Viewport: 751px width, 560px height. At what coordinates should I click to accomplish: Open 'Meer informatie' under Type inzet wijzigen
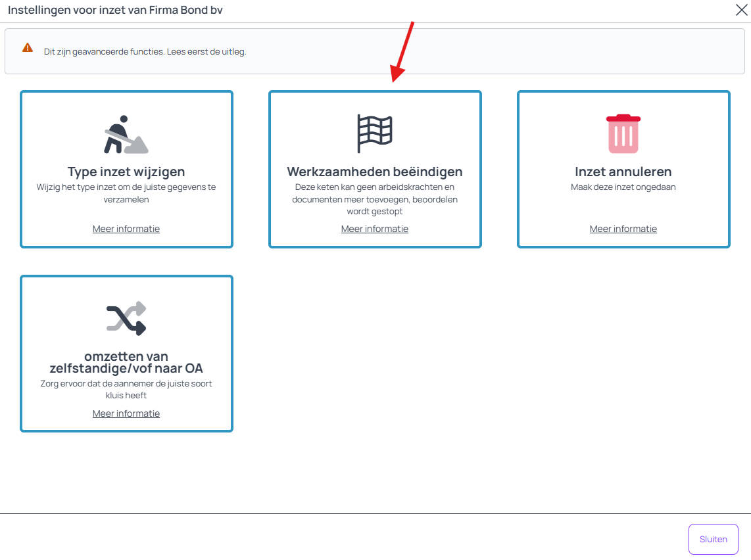coord(126,229)
